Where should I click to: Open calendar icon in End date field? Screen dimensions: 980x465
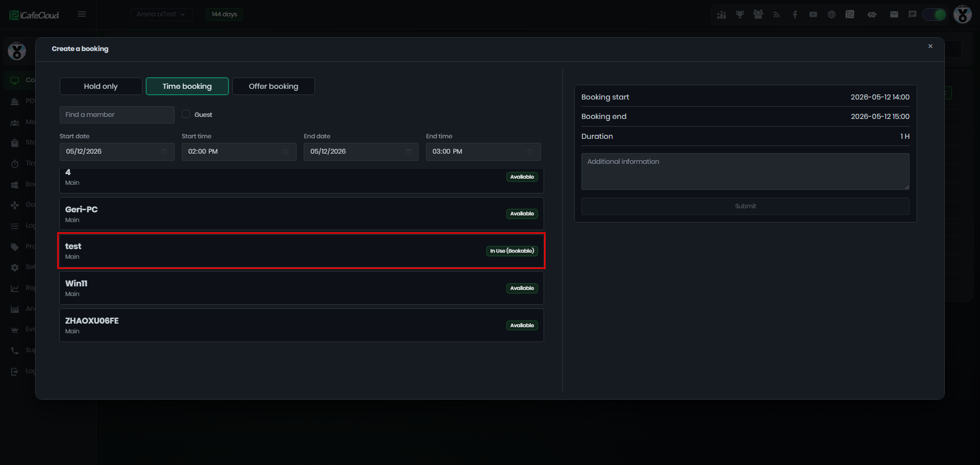pos(408,152)
